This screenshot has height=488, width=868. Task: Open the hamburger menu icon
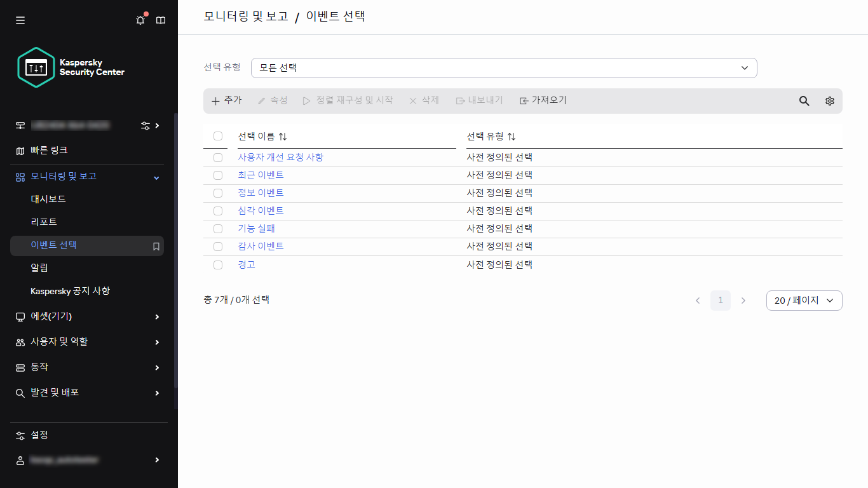coord(20,20)
